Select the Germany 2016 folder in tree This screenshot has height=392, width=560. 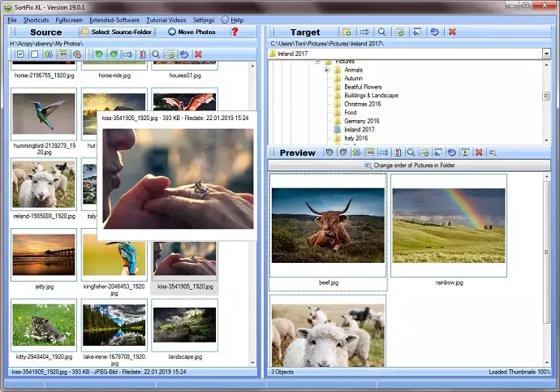point(361,121)
